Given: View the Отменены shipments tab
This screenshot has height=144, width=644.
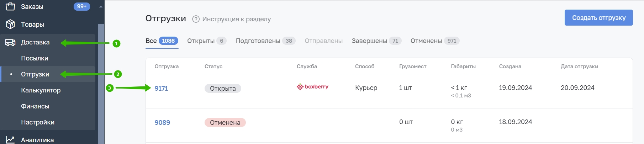Looking at the screenshot, I should coord(435,41).
